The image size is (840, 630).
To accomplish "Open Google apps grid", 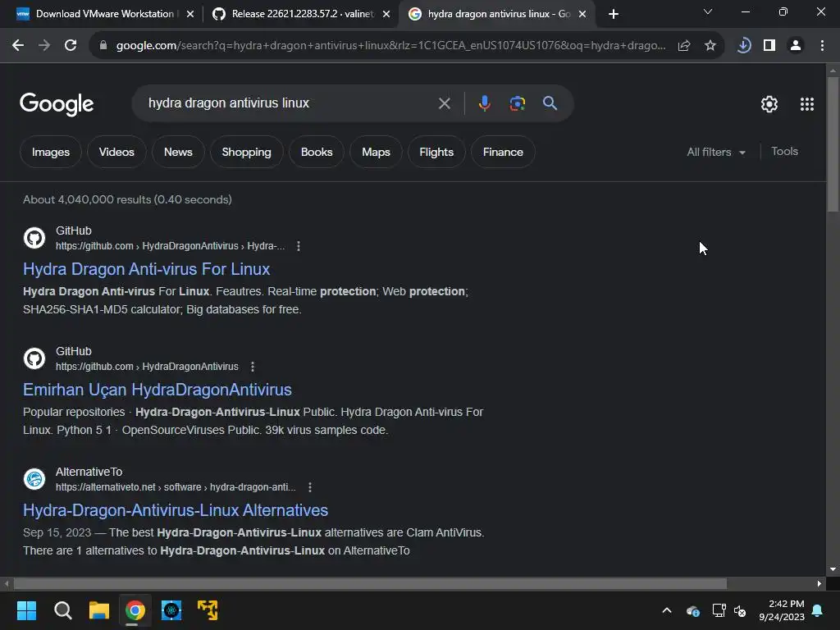I will [807, 104].
